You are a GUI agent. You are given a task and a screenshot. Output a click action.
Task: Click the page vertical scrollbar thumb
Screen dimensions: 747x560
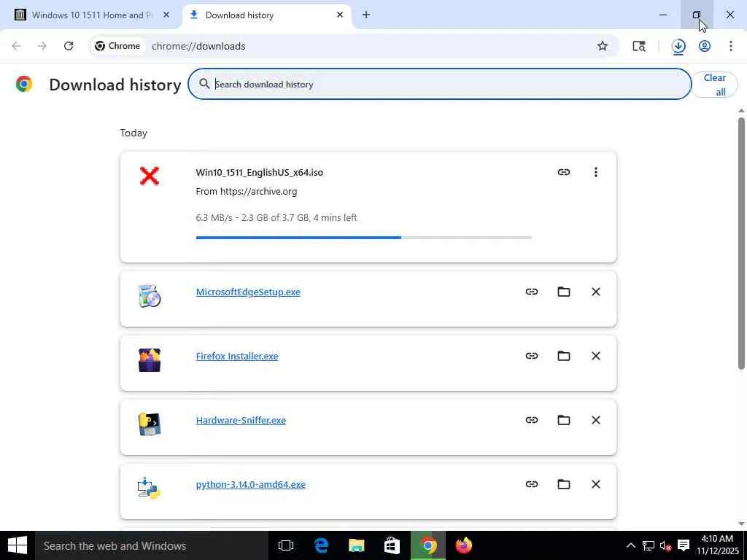point(741,243)
